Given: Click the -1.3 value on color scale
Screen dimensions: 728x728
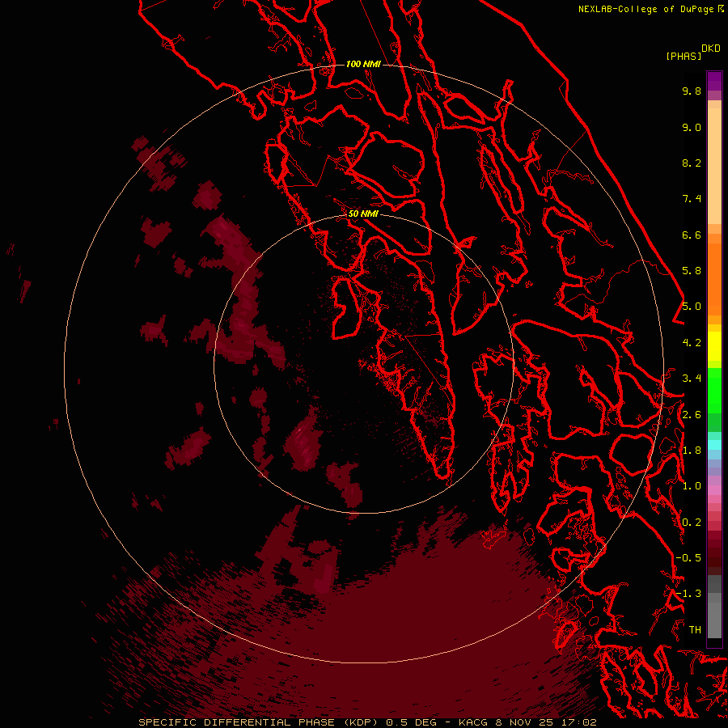Looking at the screenshot, I should click(688, 594).
